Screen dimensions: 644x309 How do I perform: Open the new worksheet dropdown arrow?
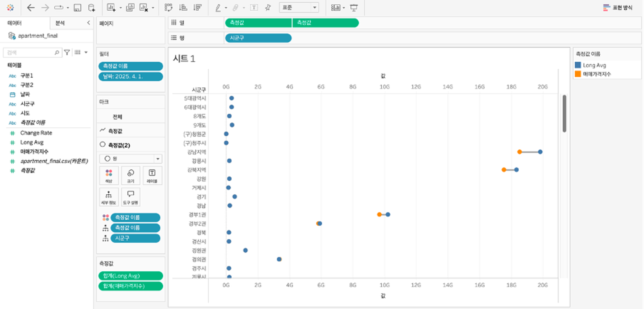pos(120,8)
